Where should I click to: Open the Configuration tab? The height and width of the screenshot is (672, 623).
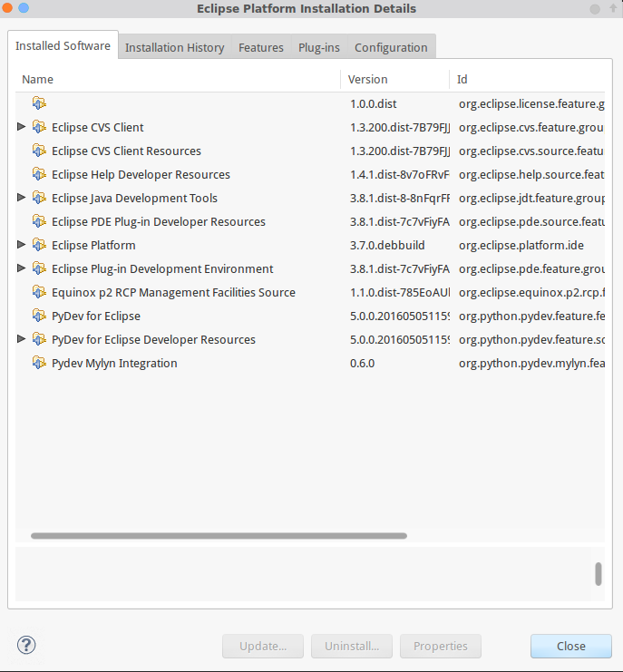tap(391, 47)
